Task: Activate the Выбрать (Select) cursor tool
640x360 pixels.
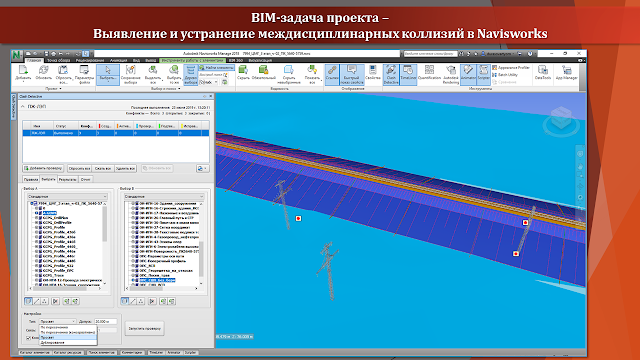Action: point(108,74)
